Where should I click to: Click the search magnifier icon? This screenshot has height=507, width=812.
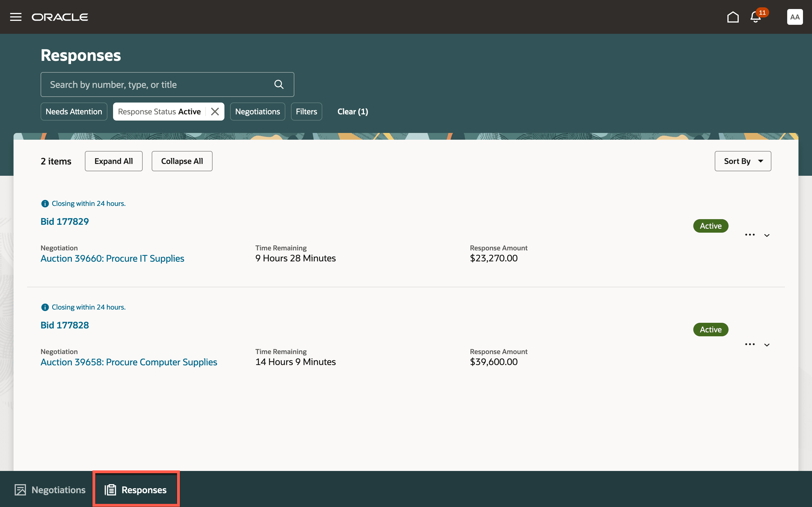click(279, 84)
